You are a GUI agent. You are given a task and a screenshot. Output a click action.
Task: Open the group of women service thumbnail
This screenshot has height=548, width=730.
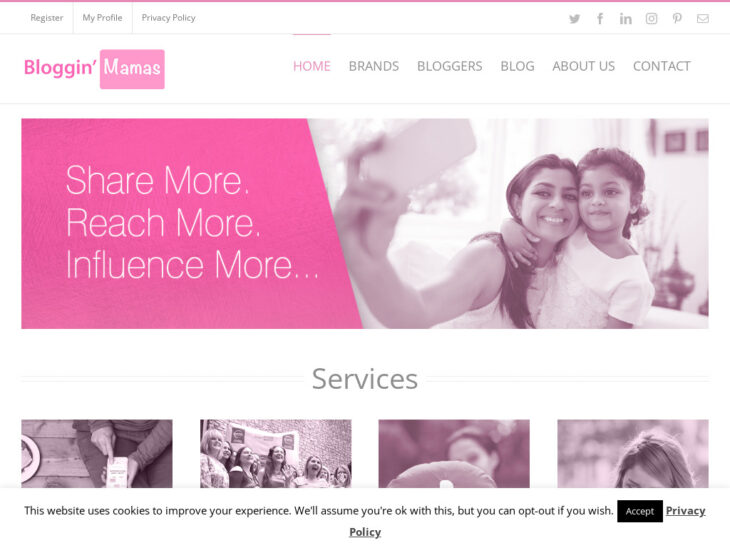point(276,453)
